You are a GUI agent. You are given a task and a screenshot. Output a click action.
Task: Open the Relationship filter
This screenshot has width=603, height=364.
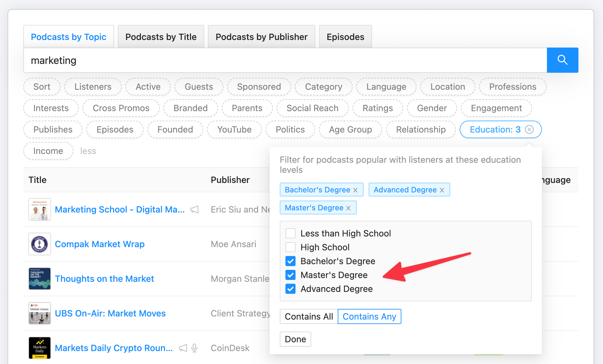(x=421, y=129)
